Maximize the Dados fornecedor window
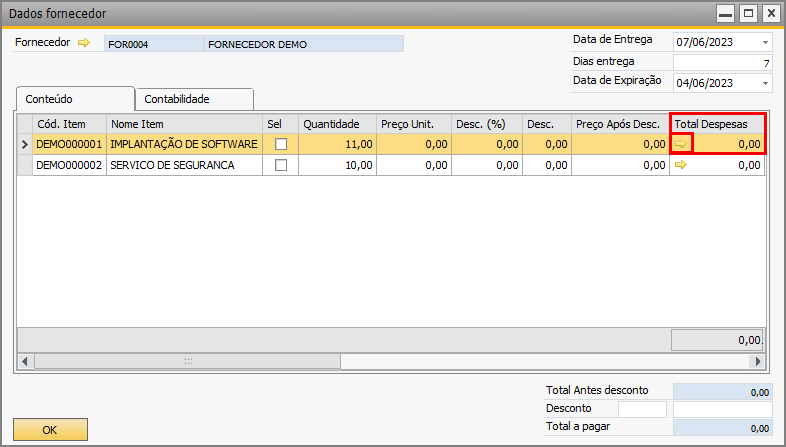The width and height of the screenshot is (786, 447). [748, 14]
